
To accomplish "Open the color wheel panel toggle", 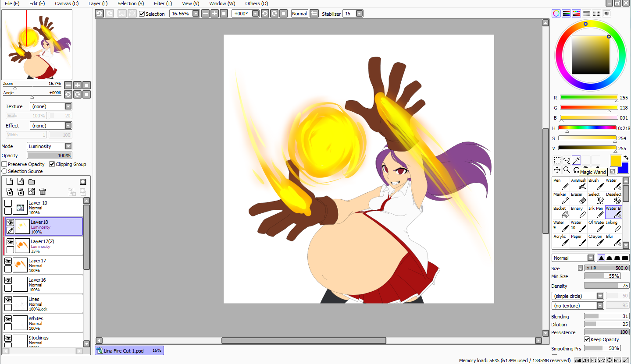I will 556,14.
